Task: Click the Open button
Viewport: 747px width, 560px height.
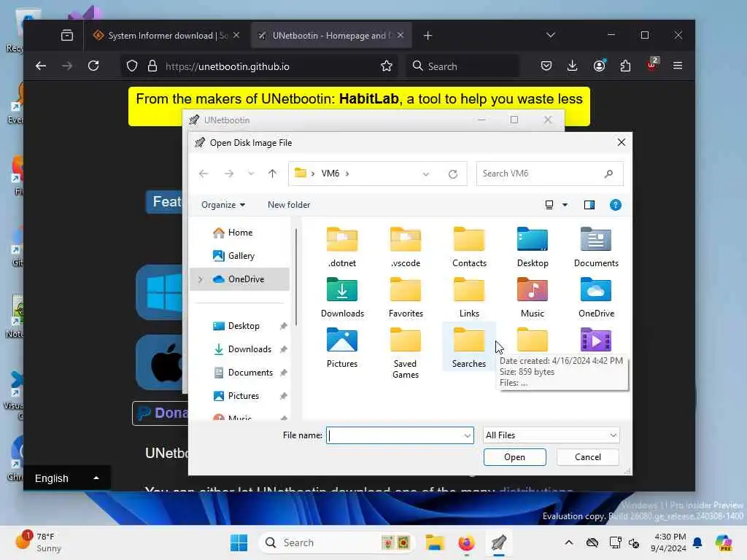Action: [x=514, y=457]
